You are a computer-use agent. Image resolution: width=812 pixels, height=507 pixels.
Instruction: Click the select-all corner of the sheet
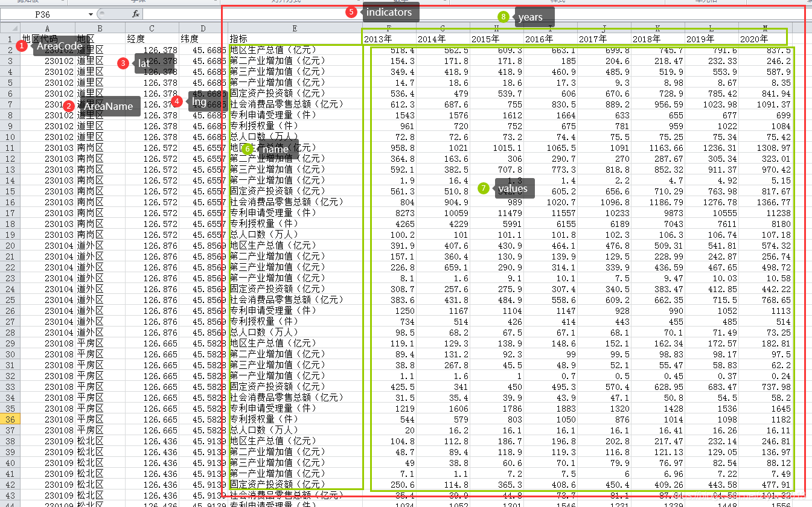(10, 28)
